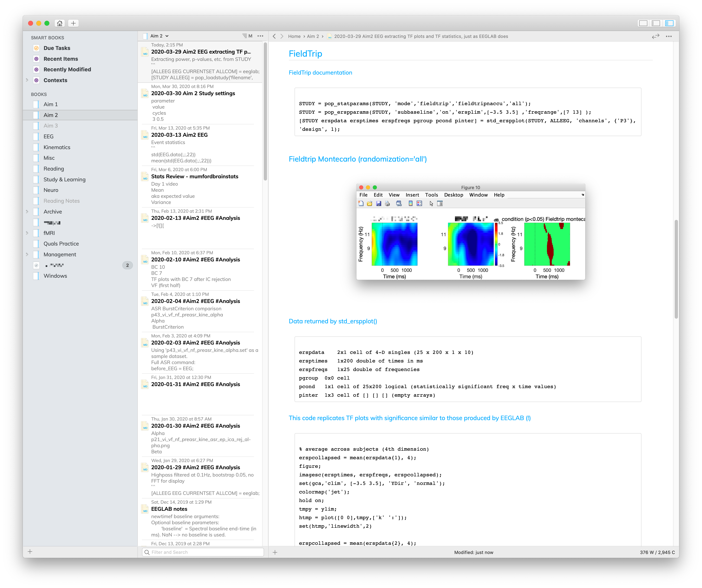Open the EEG book icon
This screenshot has height=588, width=702.
pyautogui.click(x=36, y=137)
